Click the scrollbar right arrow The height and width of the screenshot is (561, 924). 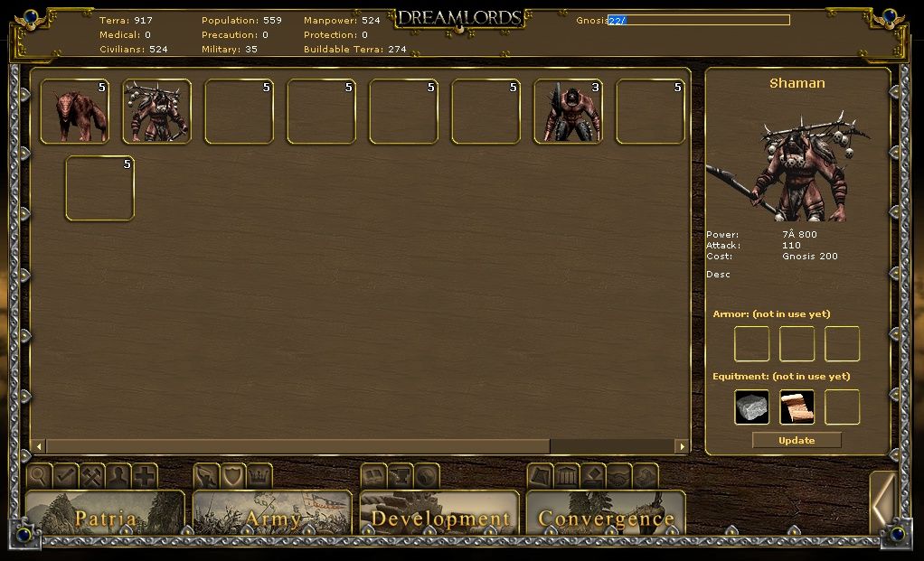[x=682, y=446]
